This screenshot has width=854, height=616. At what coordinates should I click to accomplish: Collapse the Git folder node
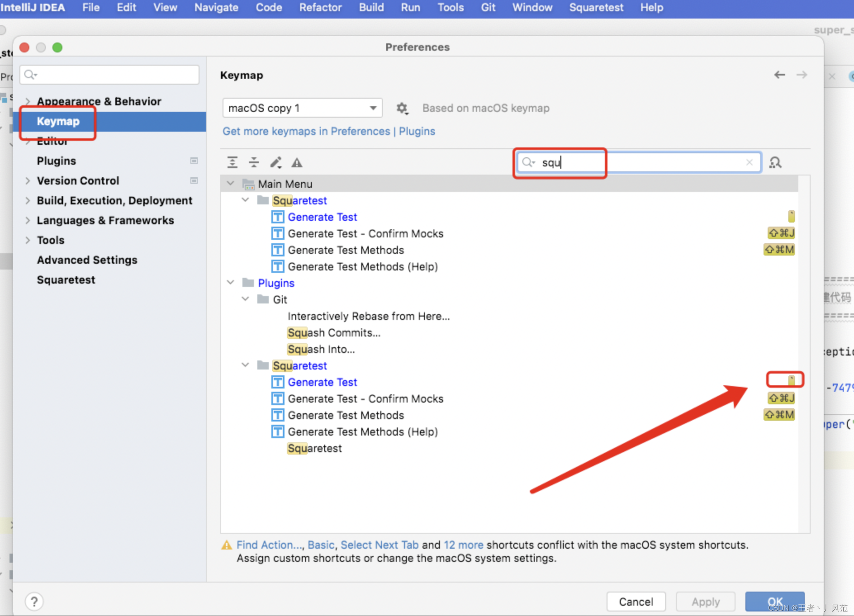point(245,299)
